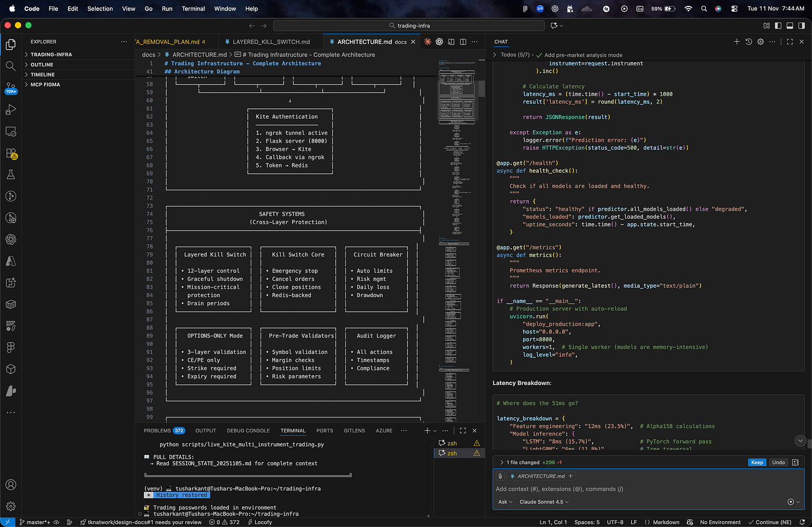This screenshot has height=527, width=812.
Task: Open Copilot status icon in status bar
Action: [x=690, y=522]
